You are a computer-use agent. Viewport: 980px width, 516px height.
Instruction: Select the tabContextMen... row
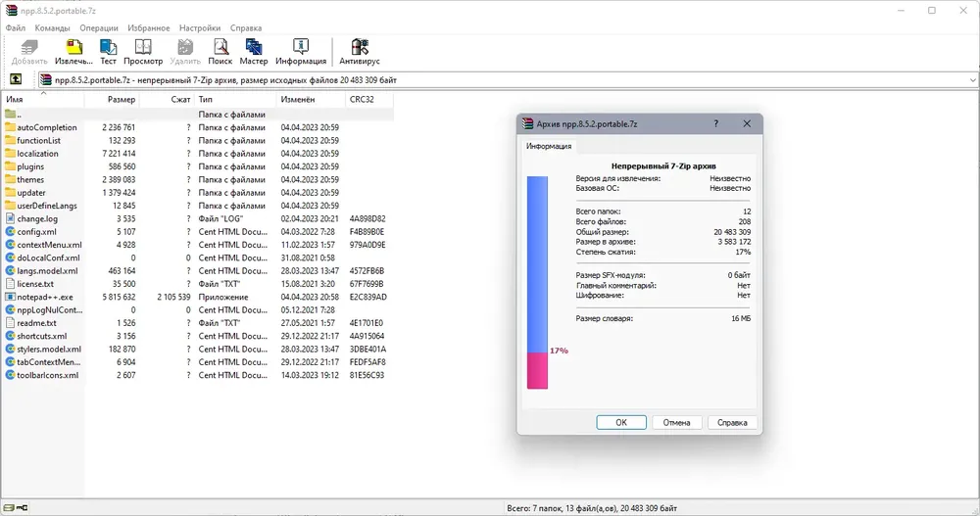point(198,362)
